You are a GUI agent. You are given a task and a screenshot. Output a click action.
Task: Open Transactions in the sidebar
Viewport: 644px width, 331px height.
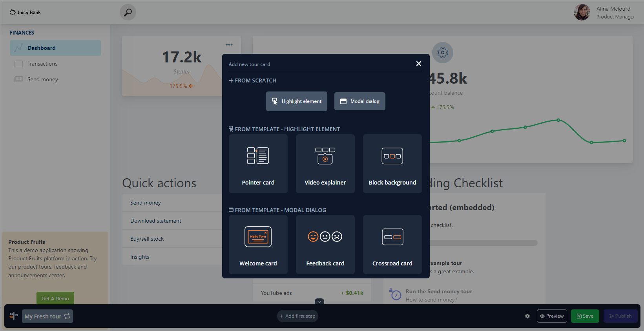42,64
